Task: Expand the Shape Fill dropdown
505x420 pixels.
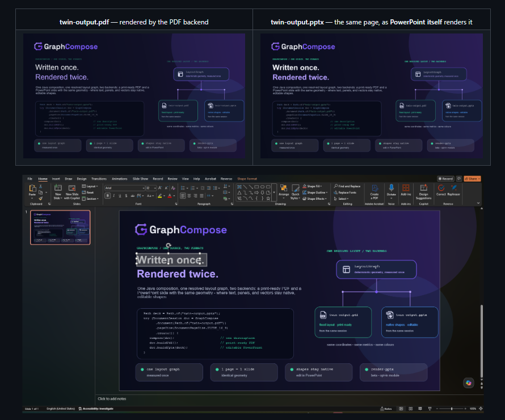Action: [312, 186]
